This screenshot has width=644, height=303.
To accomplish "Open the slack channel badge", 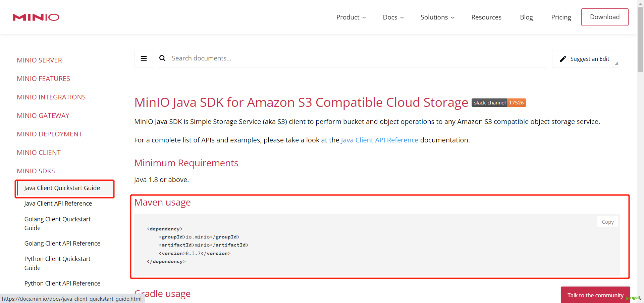I will coord(499,103).
